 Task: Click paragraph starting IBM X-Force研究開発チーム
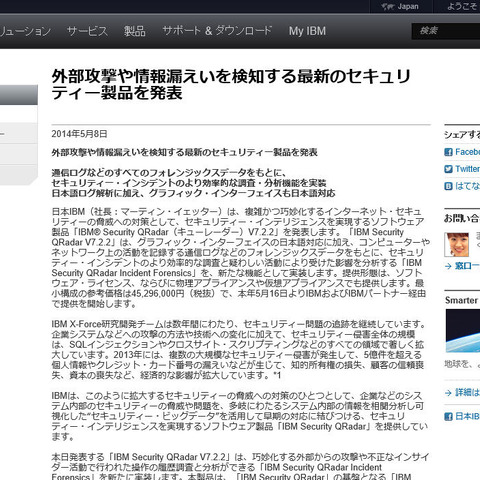(239, 350)
